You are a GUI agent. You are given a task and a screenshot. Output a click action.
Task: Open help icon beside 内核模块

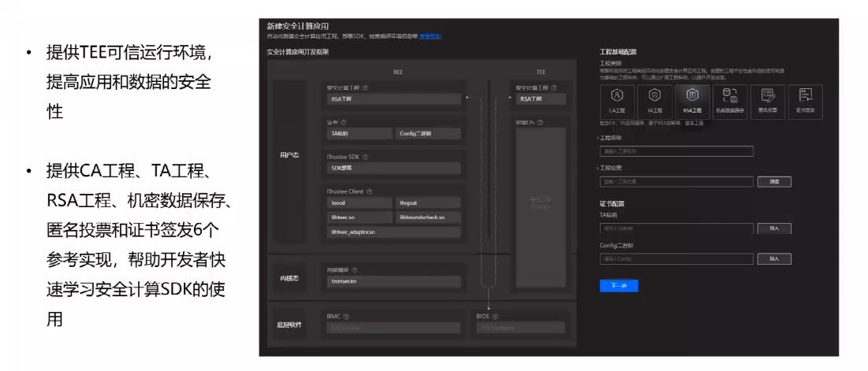point(354,270)
